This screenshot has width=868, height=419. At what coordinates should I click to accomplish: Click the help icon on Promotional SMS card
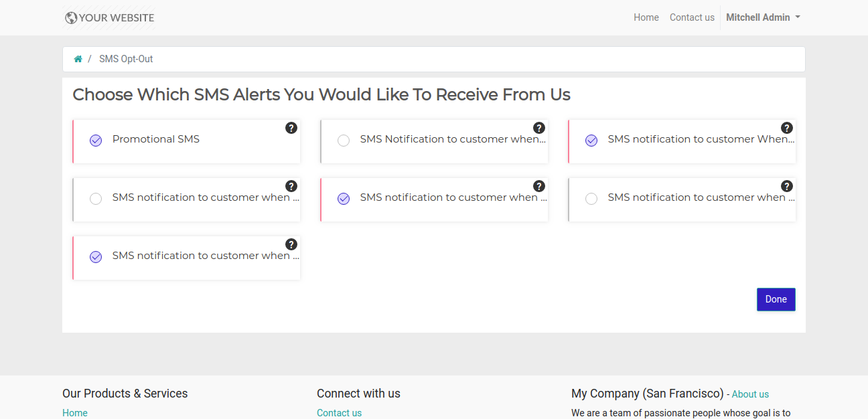point(291,128)
